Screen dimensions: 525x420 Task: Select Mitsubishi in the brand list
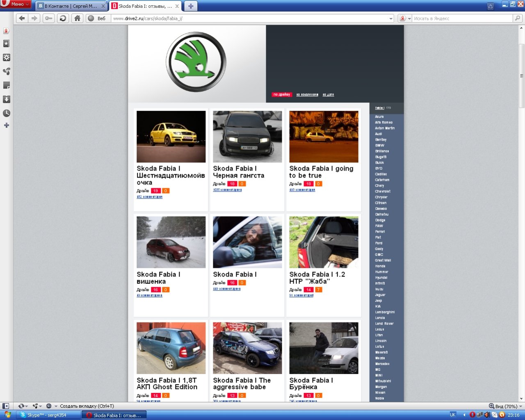[383, 381]
